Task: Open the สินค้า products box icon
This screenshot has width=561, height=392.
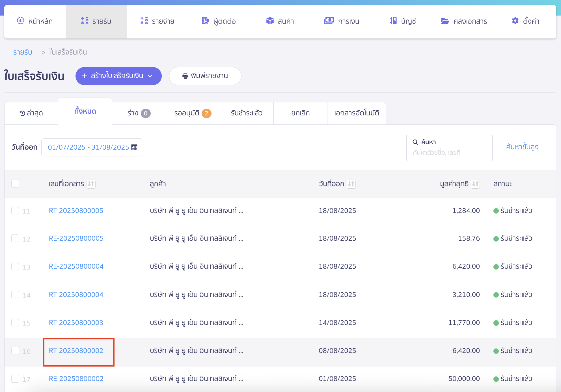Action: point(270,21)
